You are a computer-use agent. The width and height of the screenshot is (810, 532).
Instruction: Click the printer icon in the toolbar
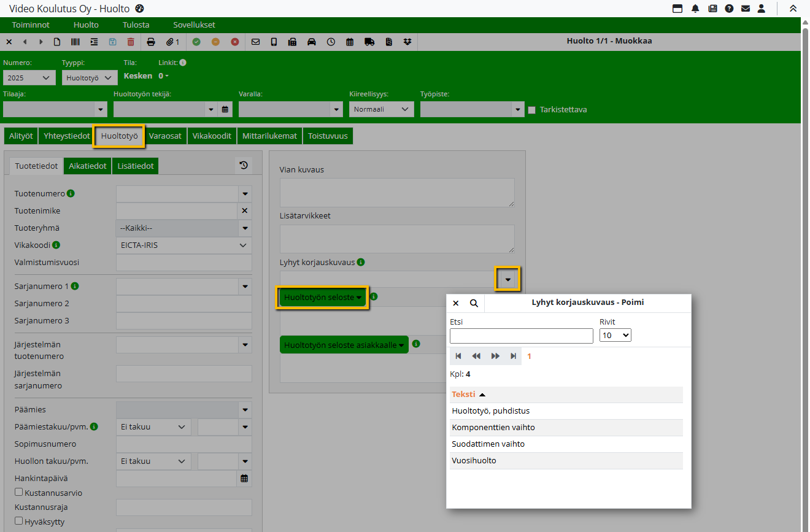[x=151, y=42]
